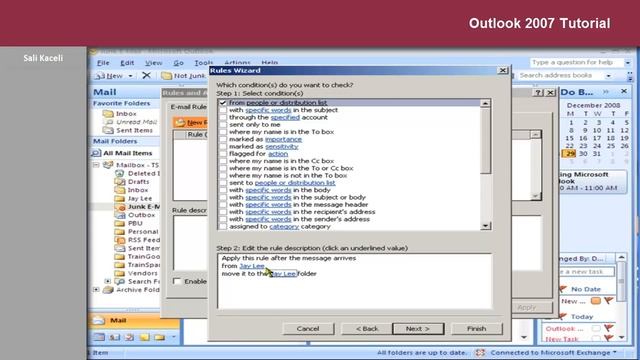Image resolution: width=640 pixels, height=360 pixels.
Task: Select December 30 in the calendar
Action: (x=583, y=154)
